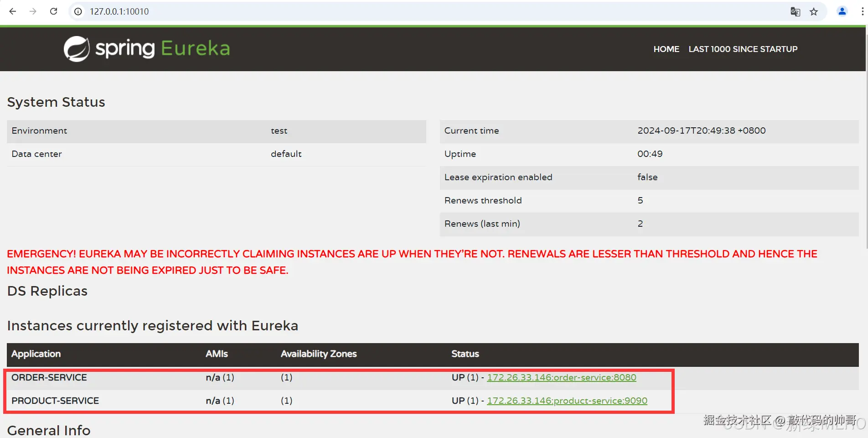Screen dimensions: 868x438
Task: Click the Availability Zones value in PRODUCT-SERVICE row
Action: click(x=286, y=401)
